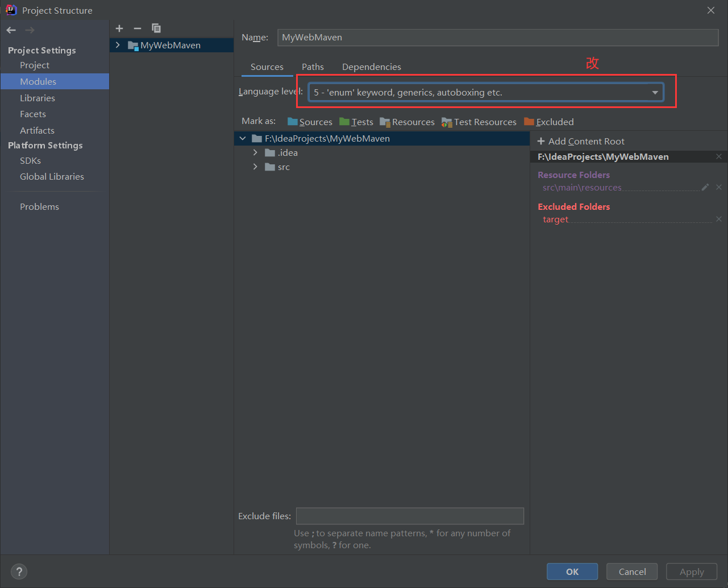Open the Language level dropdown
The image size is (728, 588).
486,92
